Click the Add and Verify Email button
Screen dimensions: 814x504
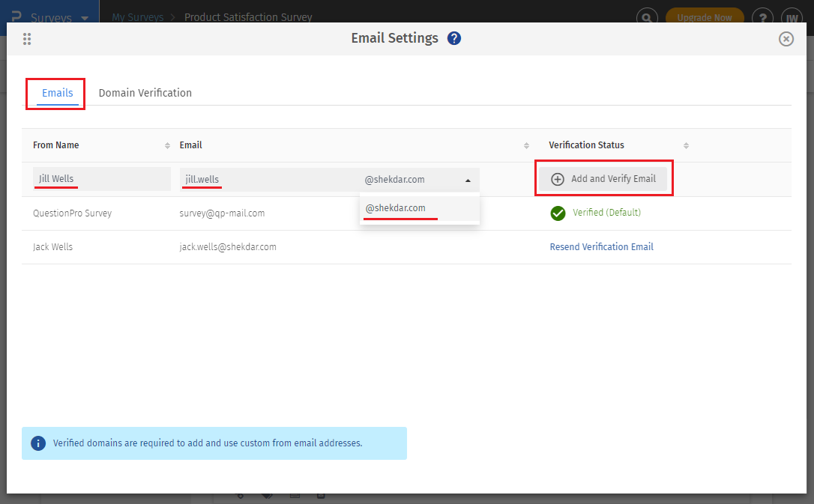click(x=603, y=179)
